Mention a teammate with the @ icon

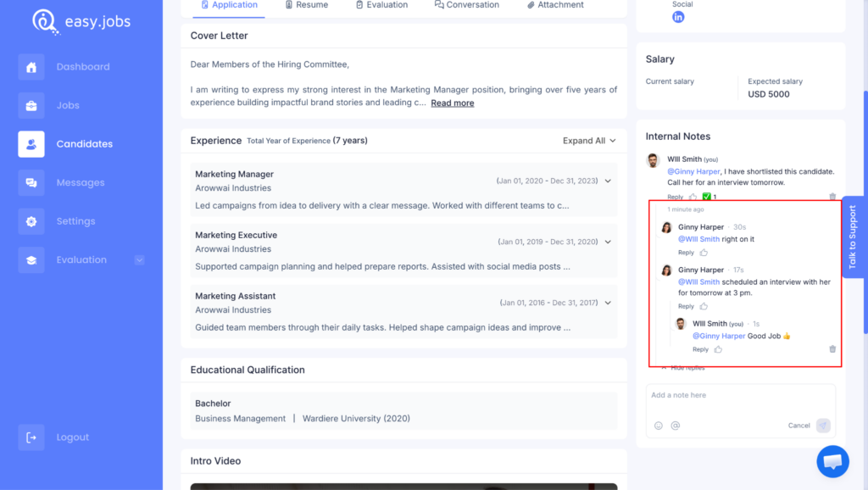676,426
